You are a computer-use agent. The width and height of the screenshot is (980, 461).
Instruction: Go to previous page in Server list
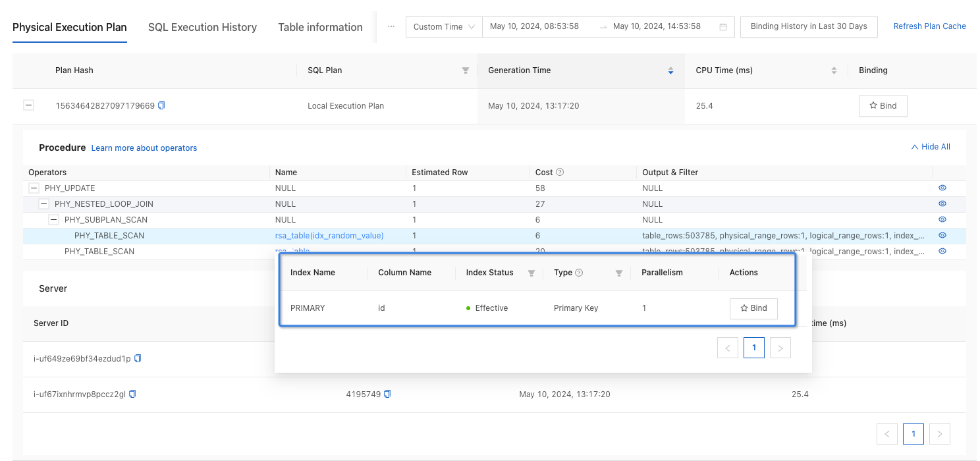click(x=887, y=434)
